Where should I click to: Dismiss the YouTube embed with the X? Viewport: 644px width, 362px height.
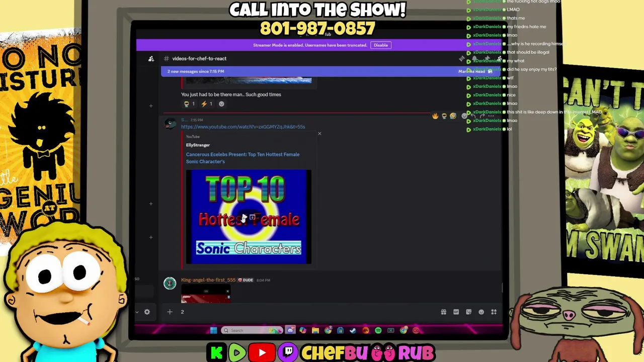click(319, 134)
